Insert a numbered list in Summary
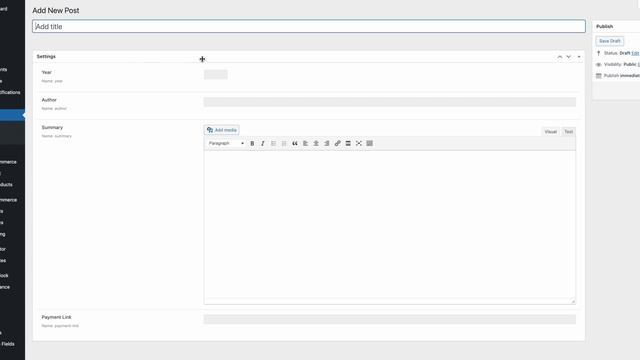 [x=284, y=143]
